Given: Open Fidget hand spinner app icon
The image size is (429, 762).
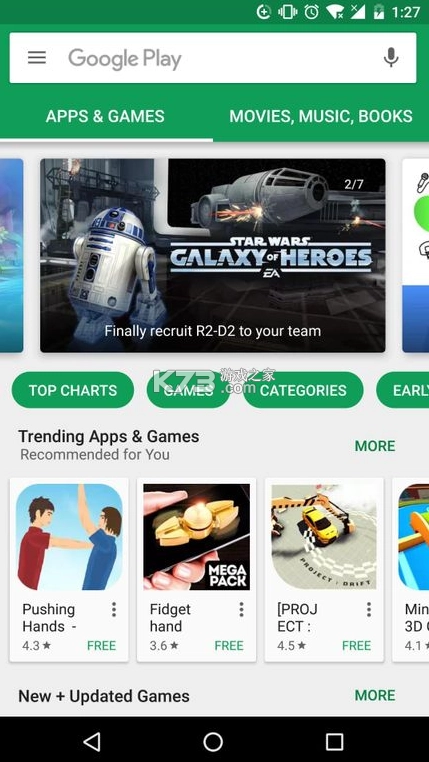Looking at the screenshot, I should (x=196, y=537).
